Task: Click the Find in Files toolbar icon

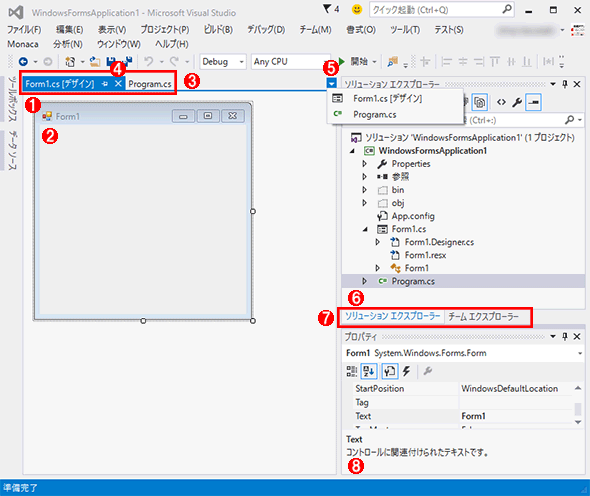Action: 392,62
